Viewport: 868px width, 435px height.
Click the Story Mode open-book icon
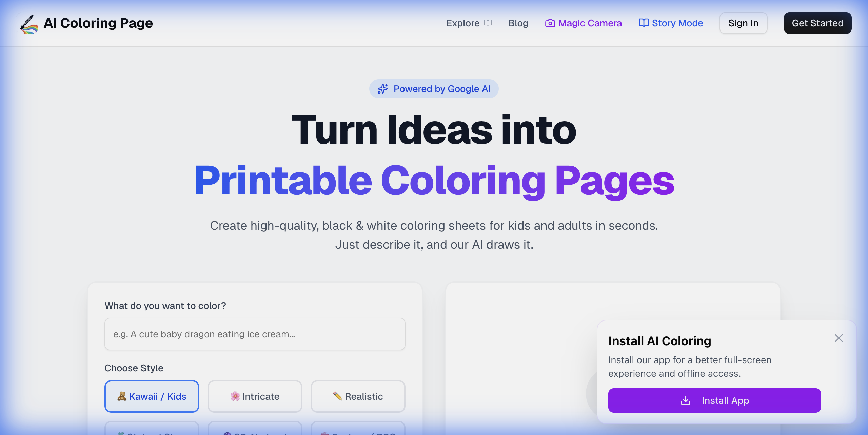[643, 23]
